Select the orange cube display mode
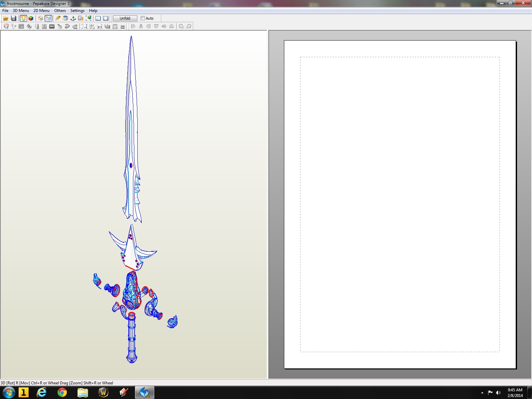Screen dimensions: 532x399 point(41,18)
